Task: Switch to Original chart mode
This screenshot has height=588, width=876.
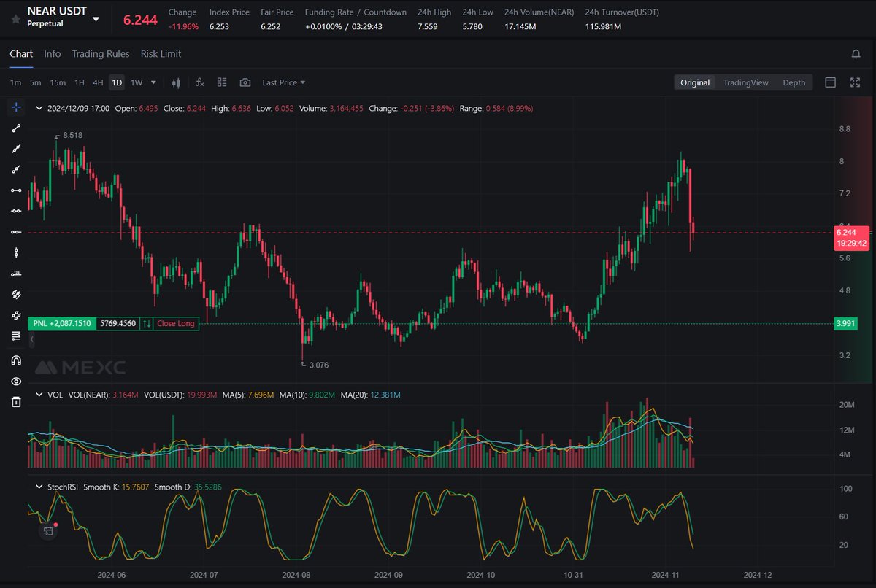Action: [695, 82]
